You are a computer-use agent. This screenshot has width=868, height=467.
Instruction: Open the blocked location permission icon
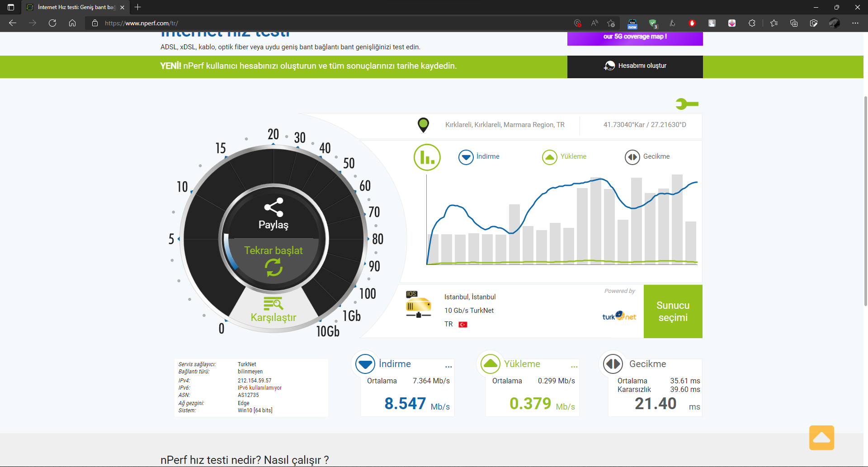pos(577,23)
